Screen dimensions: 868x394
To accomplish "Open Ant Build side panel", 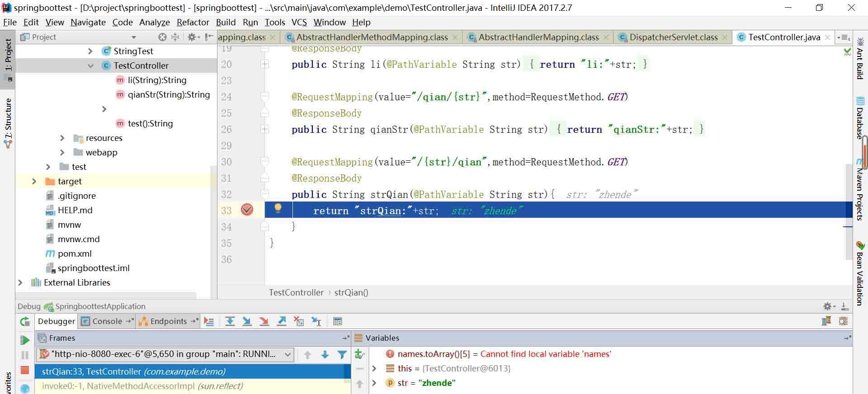I will click(860, 59).
